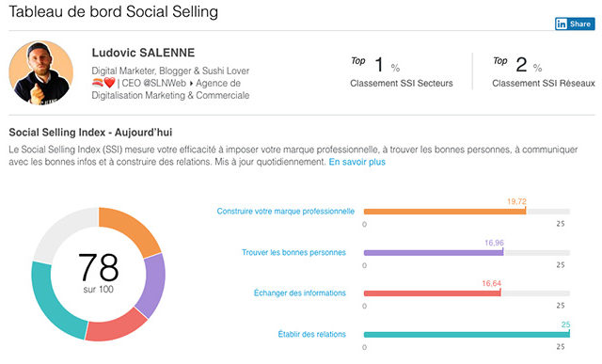Open 'Établir des relations' link
The width and height of the screenshot is (602, 364).
311,334
